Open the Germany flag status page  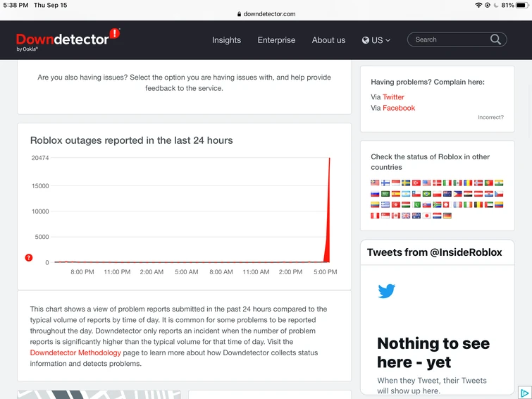(447, 216)
